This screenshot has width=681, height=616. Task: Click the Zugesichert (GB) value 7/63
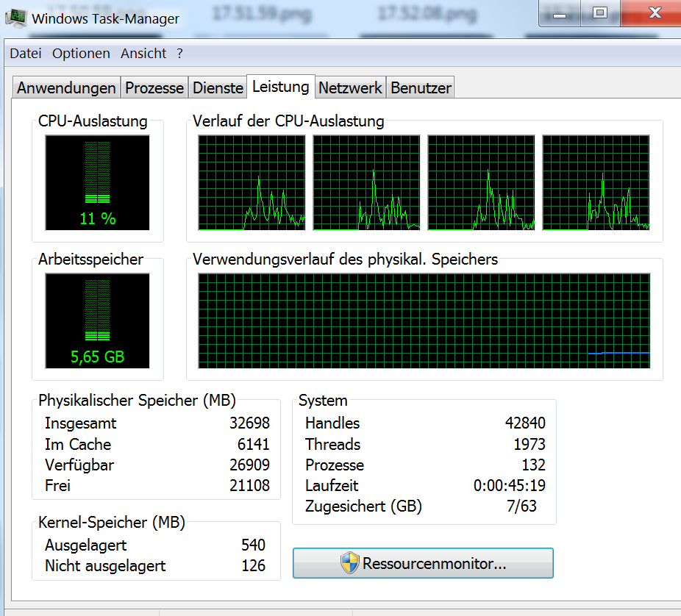tap(521, 506)
